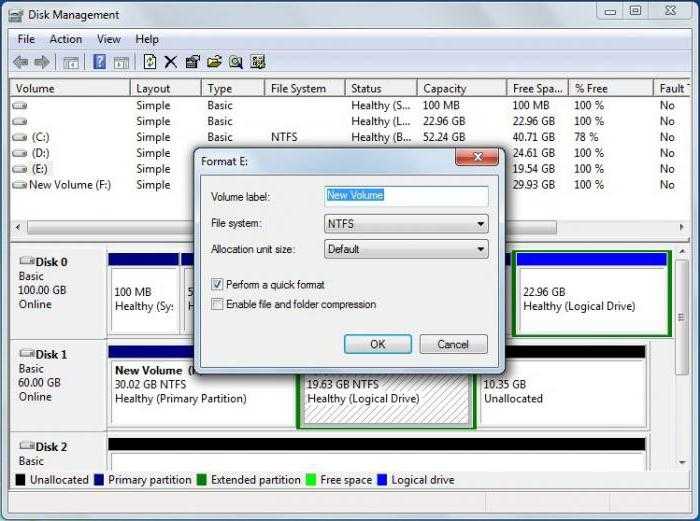
Task: Sort by Status column header
Action: tap(381, 88)
